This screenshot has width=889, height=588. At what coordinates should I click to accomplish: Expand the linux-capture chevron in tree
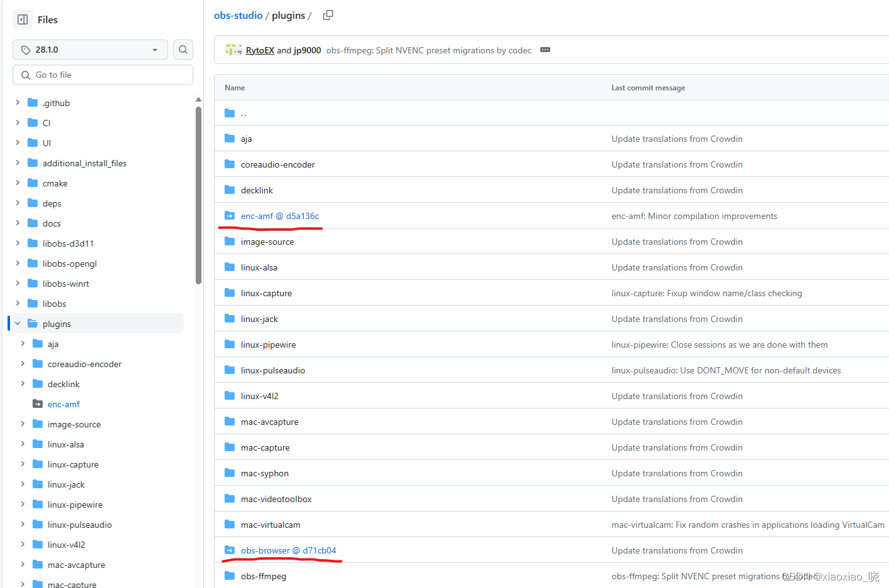pyautogui.click(x=23, y=464)
